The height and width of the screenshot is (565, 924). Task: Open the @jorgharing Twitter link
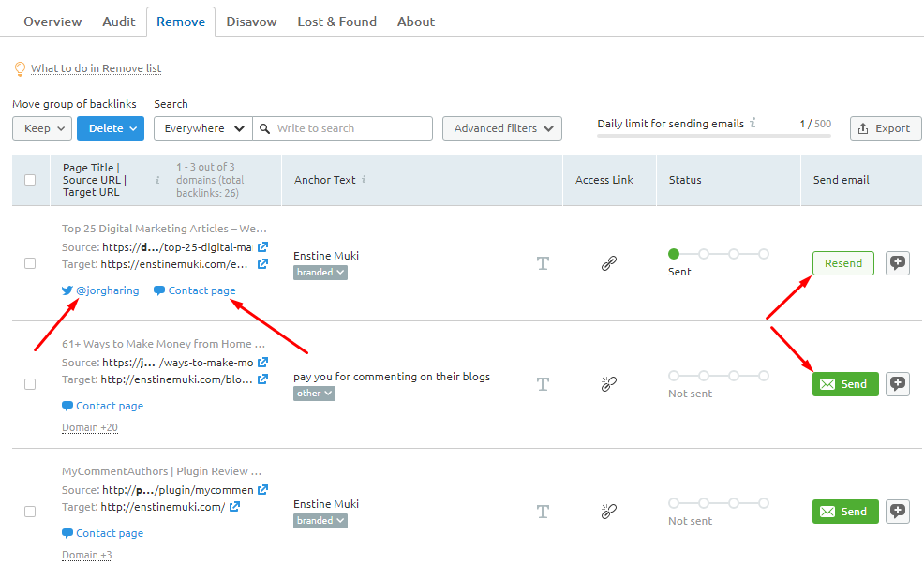pyautogui.click(x=100, y=290)
